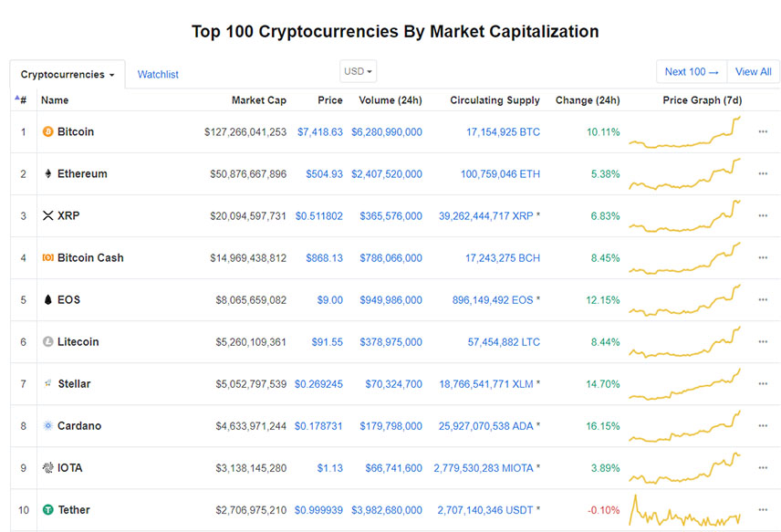Open the Cryptocurrencies dropdown tab
Screen dimensions: 781x532
click(x=68, y=75)
